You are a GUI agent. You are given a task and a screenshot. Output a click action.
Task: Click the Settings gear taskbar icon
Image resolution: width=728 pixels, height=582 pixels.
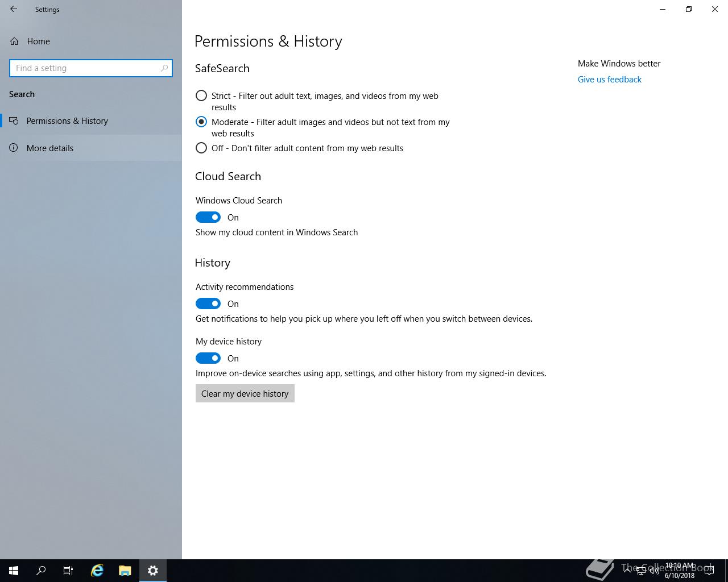pos(153,571)
